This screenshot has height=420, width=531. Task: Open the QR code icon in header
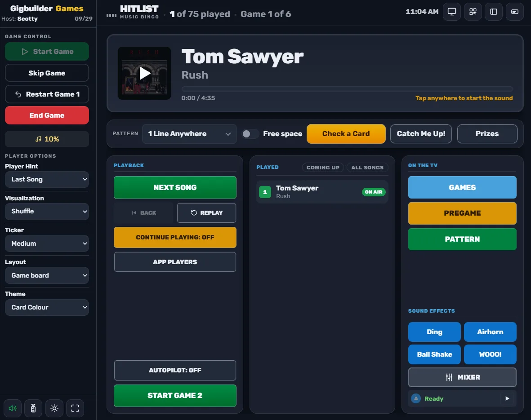click(473, 12)
